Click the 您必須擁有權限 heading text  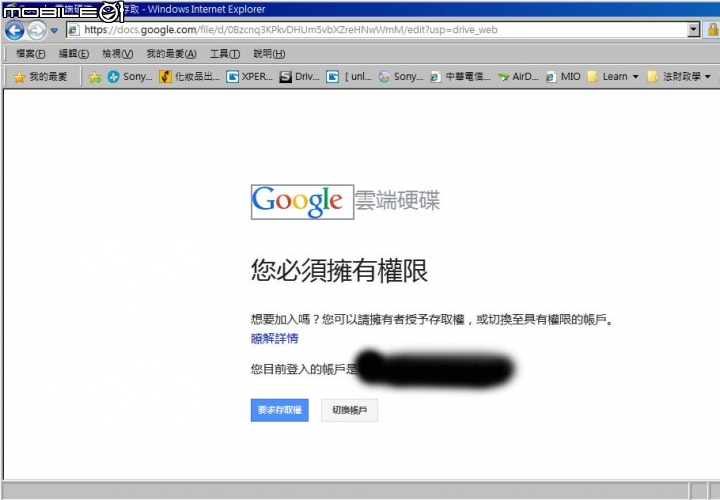(x=339, y=270)
